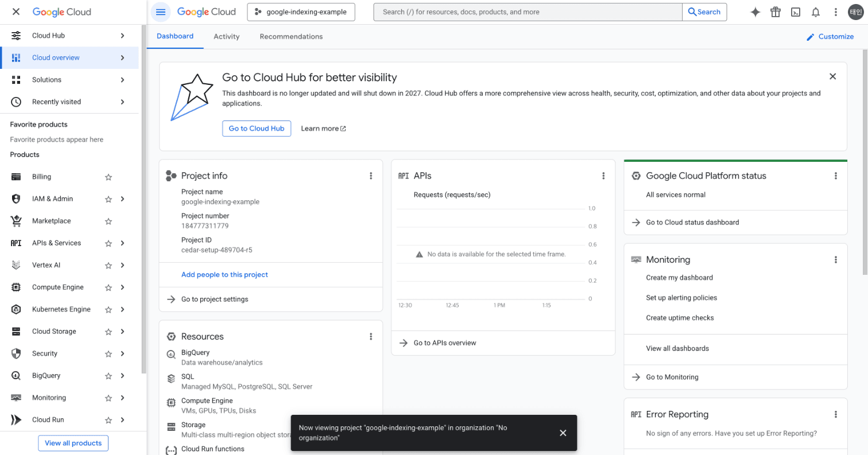Open the Google Cloud Platform status card menu
The width and height of the screenshot is (868, 455).
pos(836,176)
